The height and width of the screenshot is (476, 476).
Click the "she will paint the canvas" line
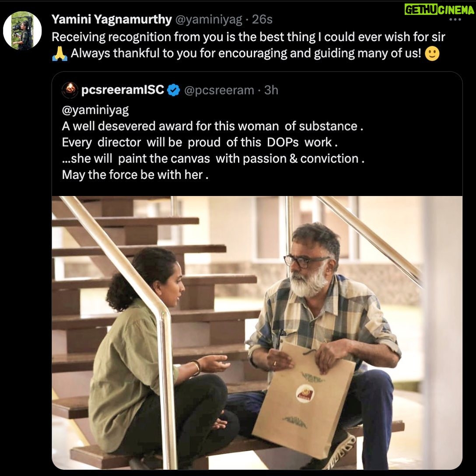(x=213, y=158)
